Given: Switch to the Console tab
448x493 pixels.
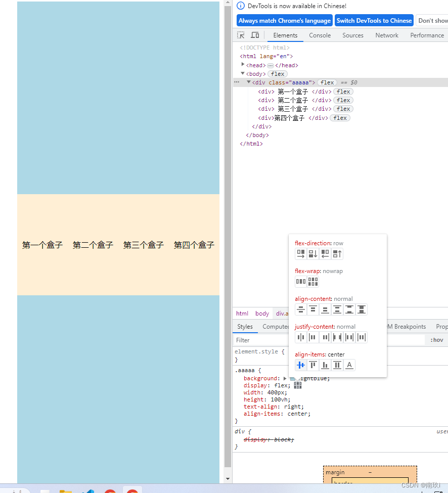Looking at the screenshot, I should (x=320, y=35).
